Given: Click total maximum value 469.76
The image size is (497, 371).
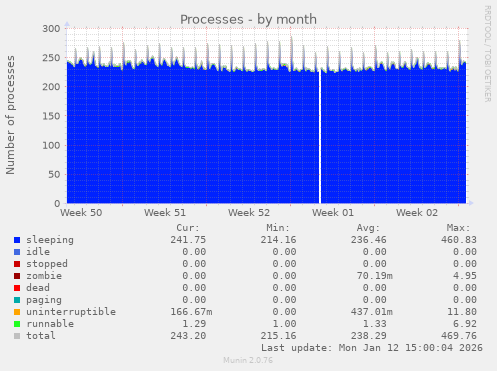Looking at the screenshot, I should pyautogui.click(x=459, y=336).
